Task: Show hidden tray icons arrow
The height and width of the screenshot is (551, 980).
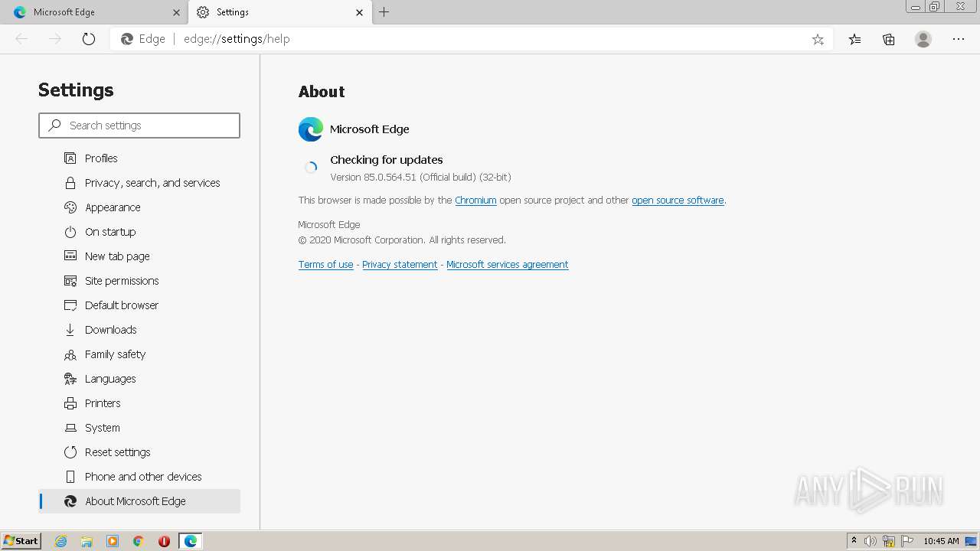Action: [x=854, y=541]
